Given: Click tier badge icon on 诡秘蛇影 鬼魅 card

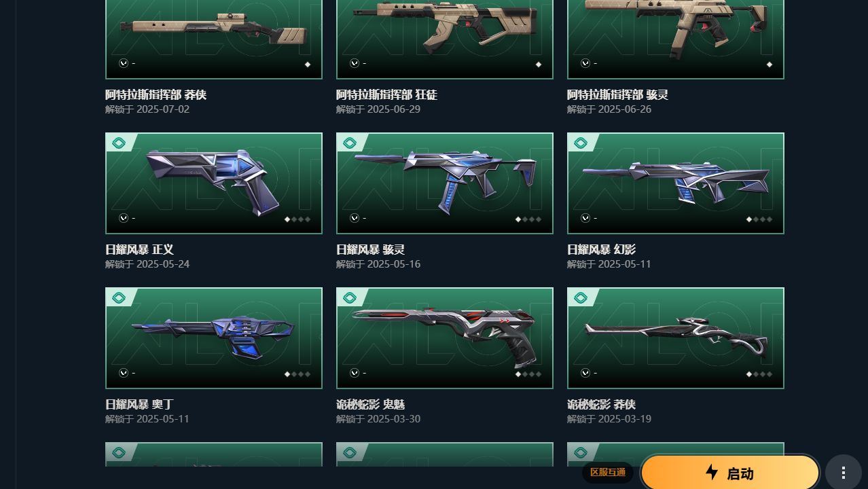Looking at the screenshot, I should point(350,298).
